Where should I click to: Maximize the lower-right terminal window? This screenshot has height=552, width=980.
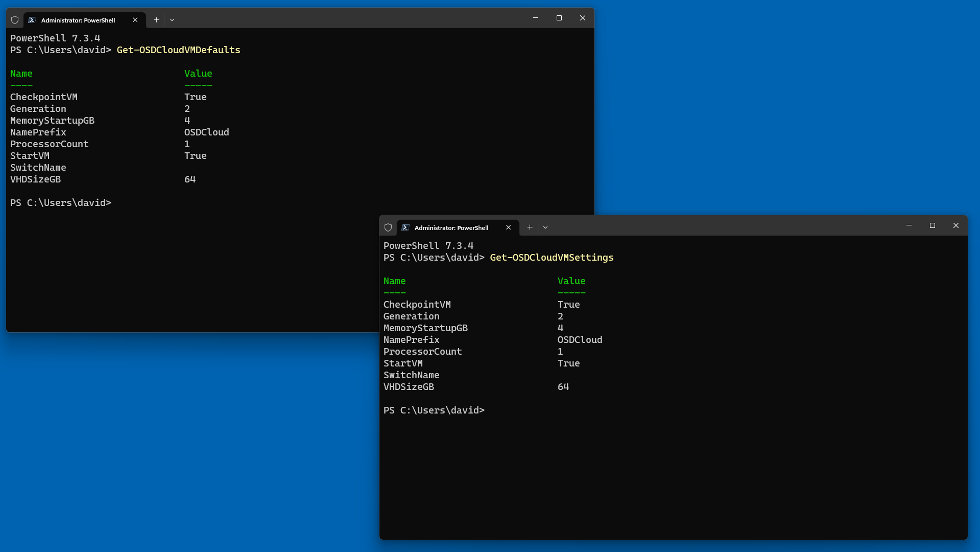(933, 225)
